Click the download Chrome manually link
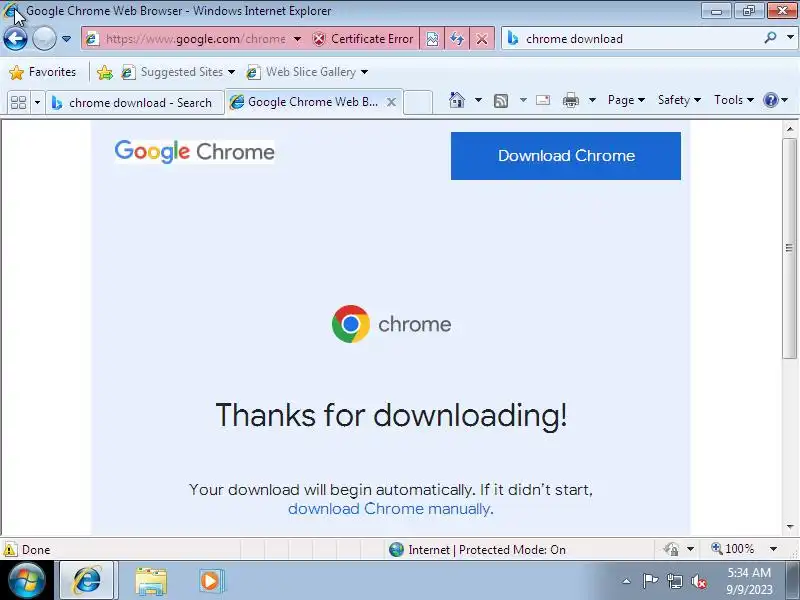 389,509
